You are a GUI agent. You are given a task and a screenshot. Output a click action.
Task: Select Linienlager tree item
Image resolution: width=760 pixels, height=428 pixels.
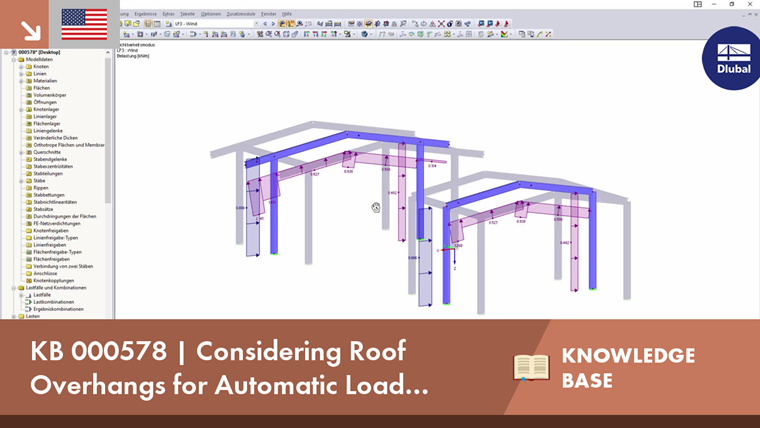pyautogui.click(x=45, y=116)
